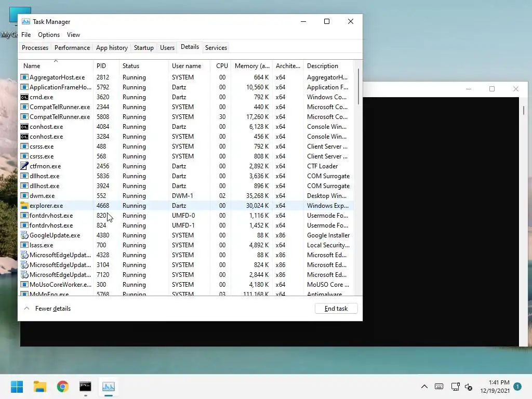Viewport: 532px width, 399px height.
Task: Click the Task Manager taskbar icon
Action: tap(108, 387)
